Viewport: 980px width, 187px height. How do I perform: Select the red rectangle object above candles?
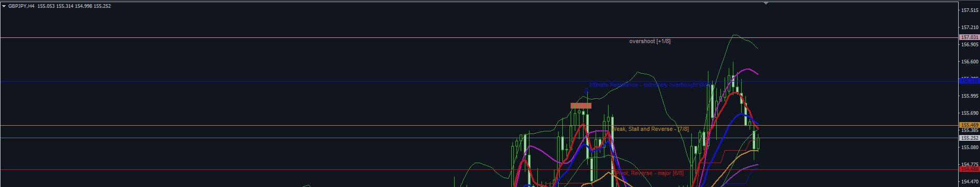581,105
